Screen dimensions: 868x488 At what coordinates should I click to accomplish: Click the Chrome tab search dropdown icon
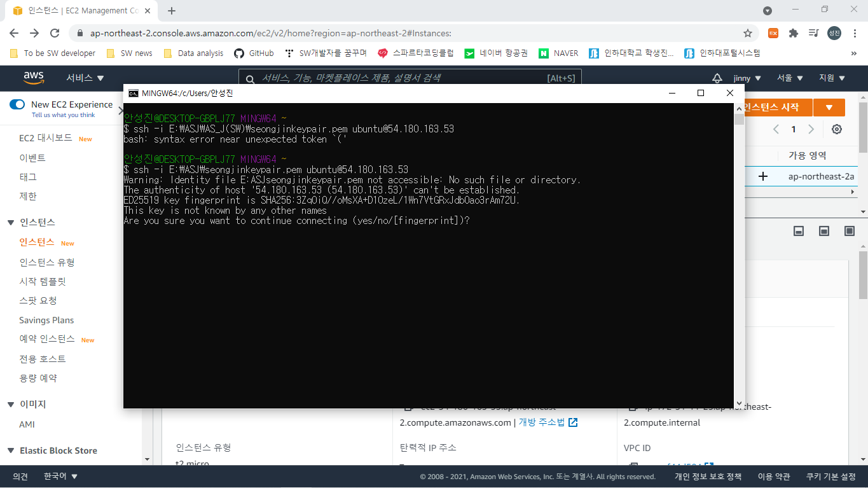[768, 10]
